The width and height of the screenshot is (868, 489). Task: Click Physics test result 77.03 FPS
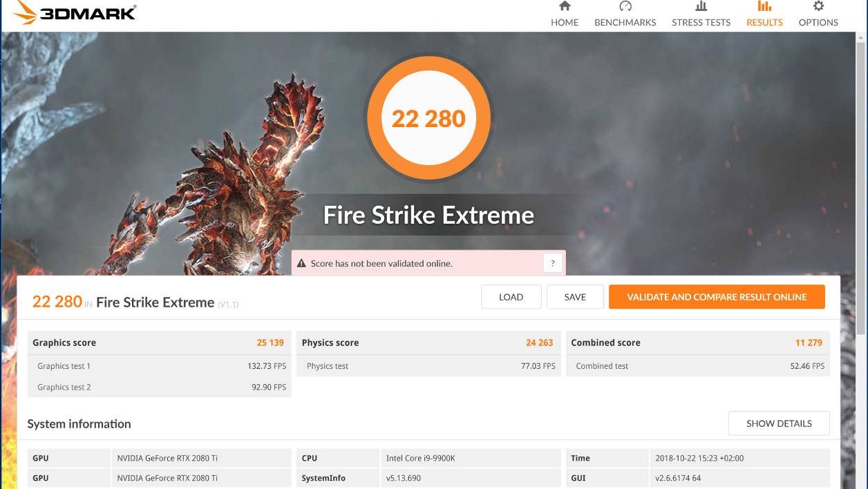[x=538, y=366]
